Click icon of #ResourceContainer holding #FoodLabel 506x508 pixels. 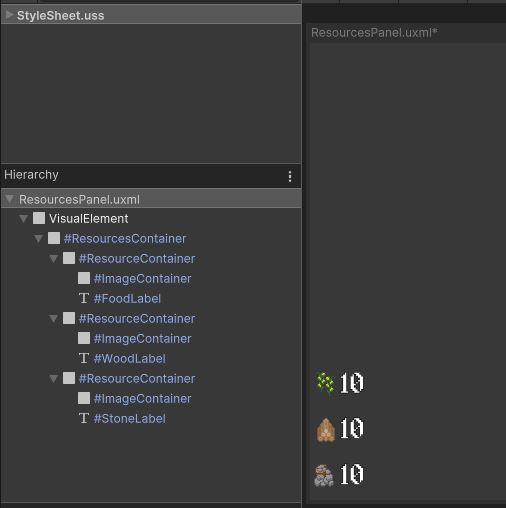(x=69, y=258)
